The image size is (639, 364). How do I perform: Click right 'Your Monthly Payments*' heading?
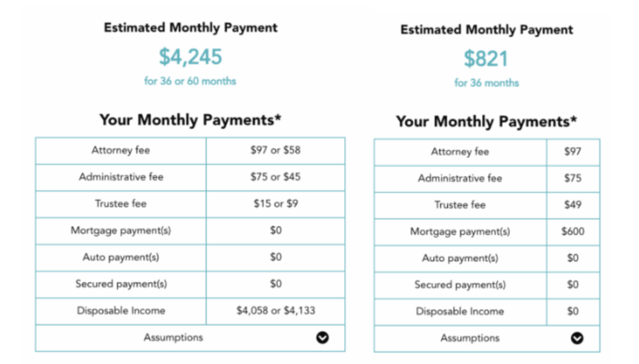pyautogui.click(x=487, y=122)
